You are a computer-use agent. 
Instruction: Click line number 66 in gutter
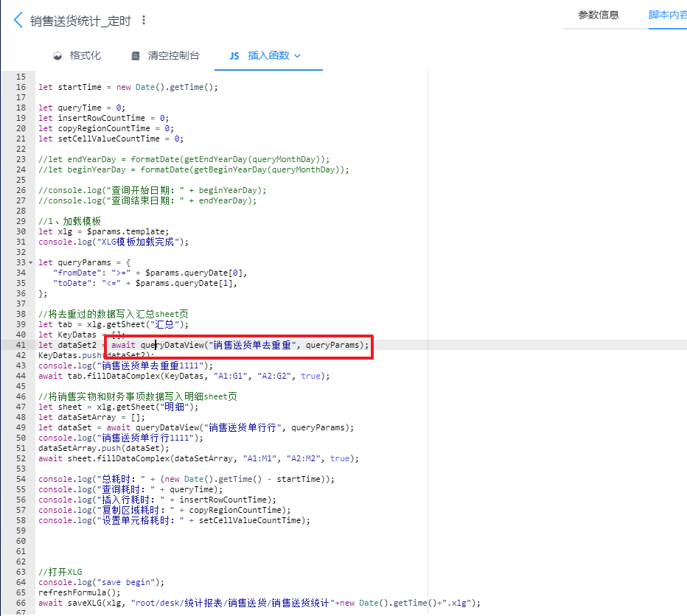coord(21,603)
